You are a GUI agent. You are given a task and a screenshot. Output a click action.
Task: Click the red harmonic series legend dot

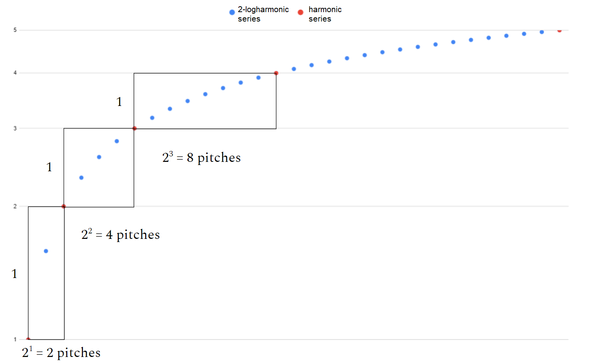tap(300, 13)
